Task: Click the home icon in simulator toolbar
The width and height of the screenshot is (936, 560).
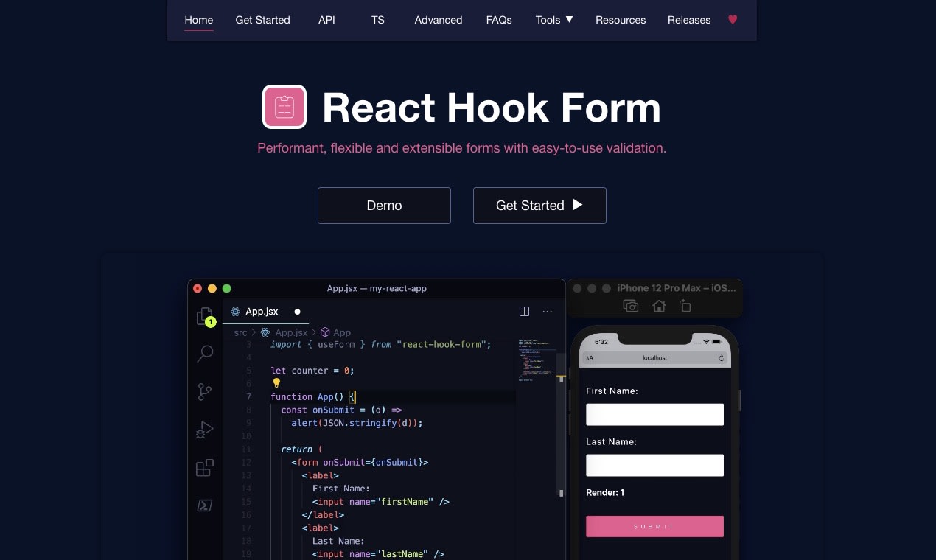Action: [659, 306]
